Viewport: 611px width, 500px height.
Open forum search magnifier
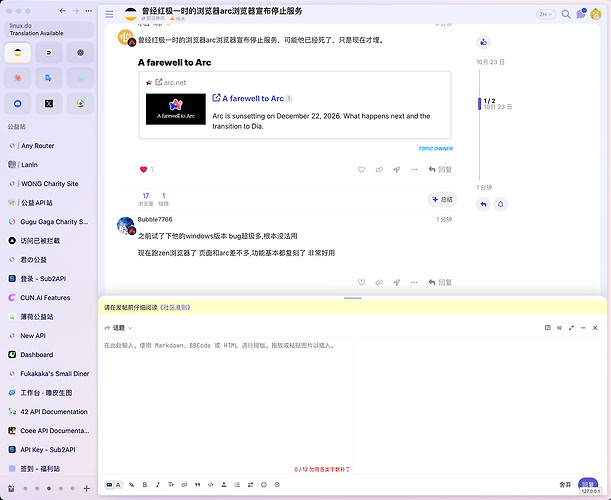(x=566, y=14)
